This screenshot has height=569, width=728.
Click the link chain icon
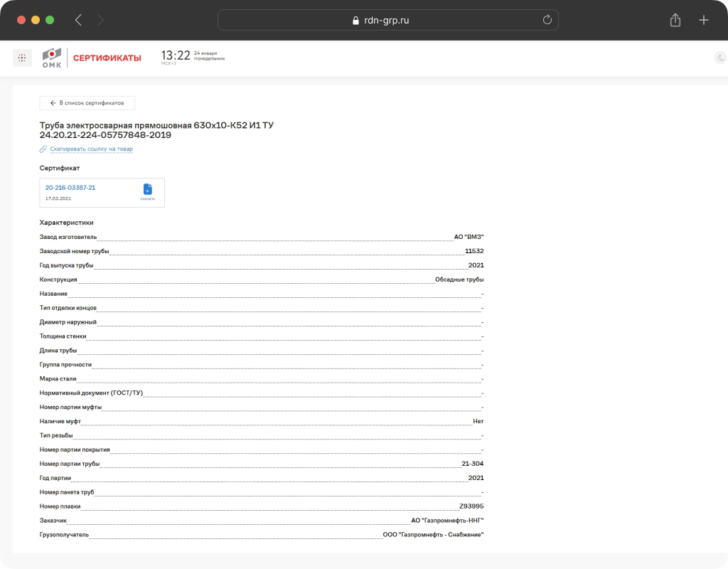pos(43,149)
